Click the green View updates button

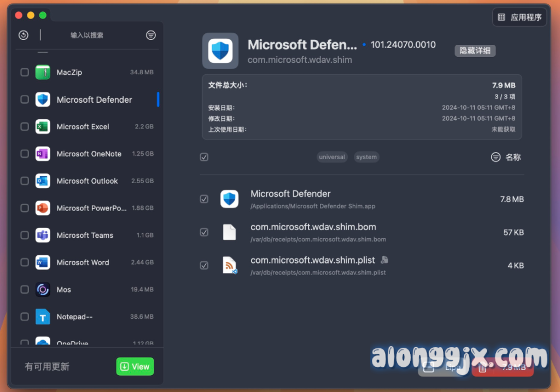click(135, 366)
